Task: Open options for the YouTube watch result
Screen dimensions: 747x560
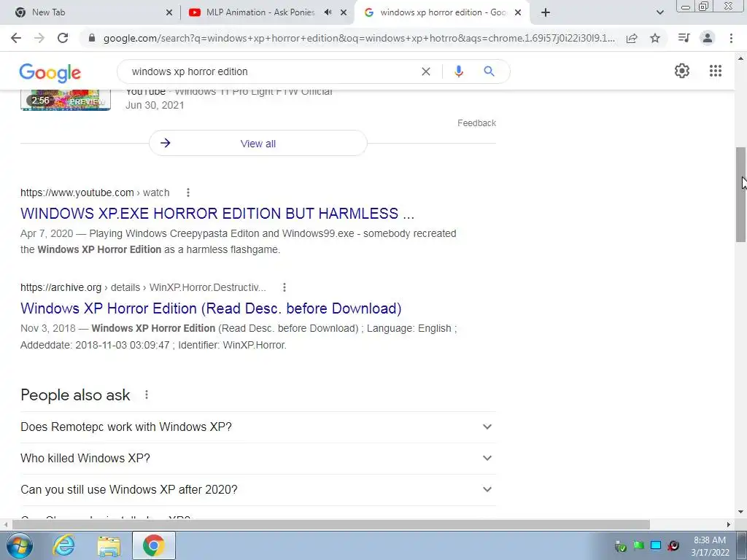Action: 188,192
